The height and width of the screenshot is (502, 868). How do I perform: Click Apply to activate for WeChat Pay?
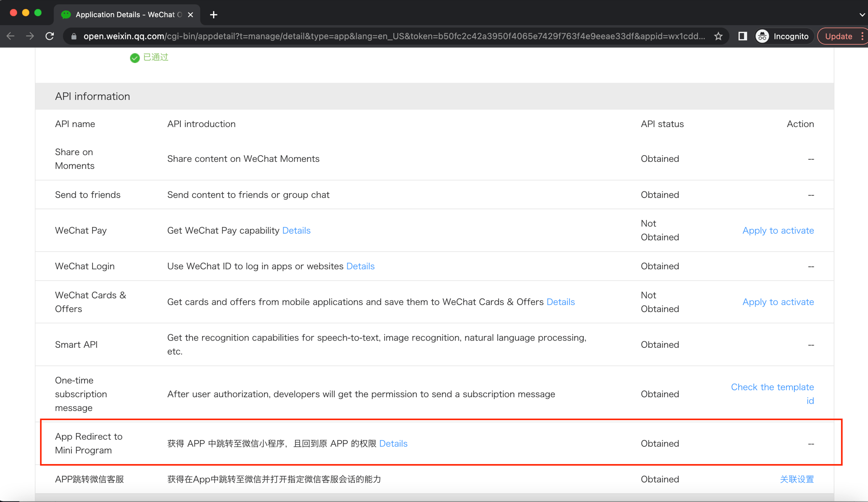pyautogui.click(x=778, y=230)
